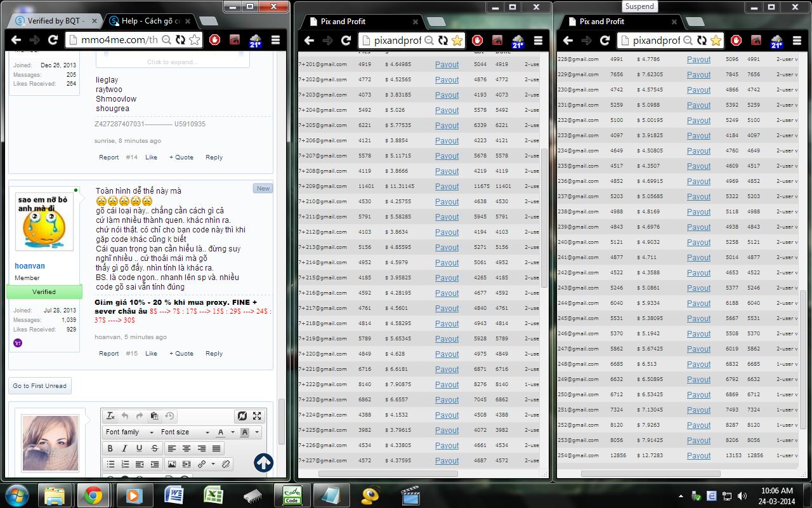Toggle align left in editor
The image size is (812, 508).
[x=171, y=448]
